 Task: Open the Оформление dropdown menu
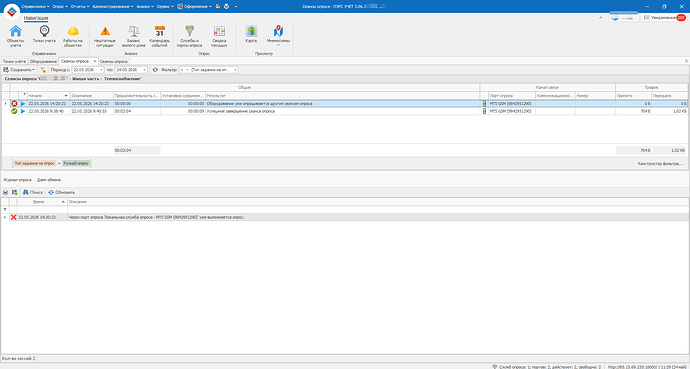coord(194,7)
